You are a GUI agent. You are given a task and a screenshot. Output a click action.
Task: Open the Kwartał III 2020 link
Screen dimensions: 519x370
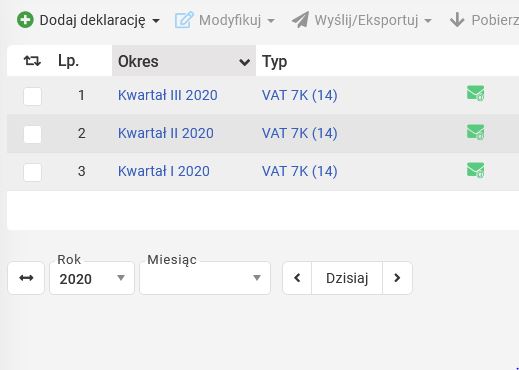(168, 95)
